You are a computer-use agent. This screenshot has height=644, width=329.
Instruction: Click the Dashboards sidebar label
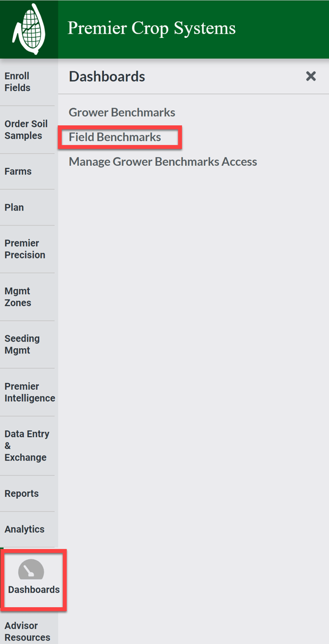[34, 590]
